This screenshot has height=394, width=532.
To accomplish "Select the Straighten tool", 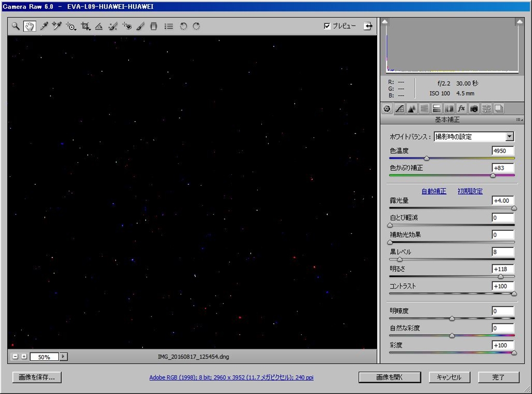I will pyautogui.click(x=99, y=26).
